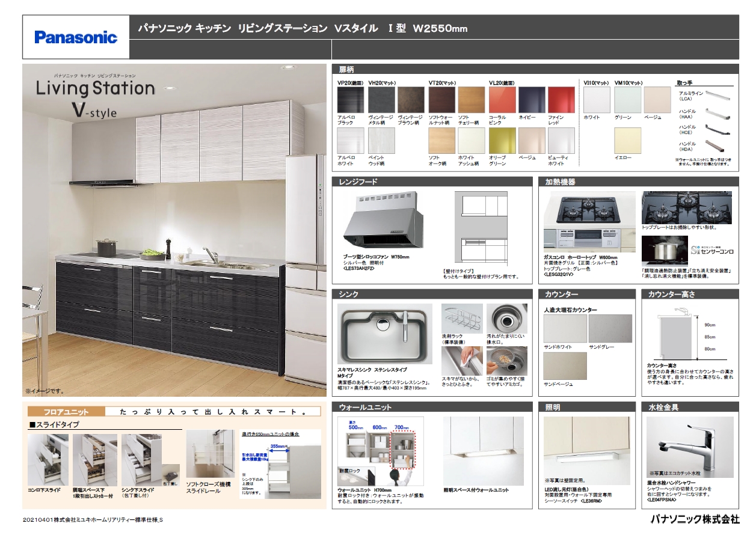Pick the ペイントウッド柄 swatch
Viewport: 756px width, 535px height.
pyautogui.click(x=380, y=141)
